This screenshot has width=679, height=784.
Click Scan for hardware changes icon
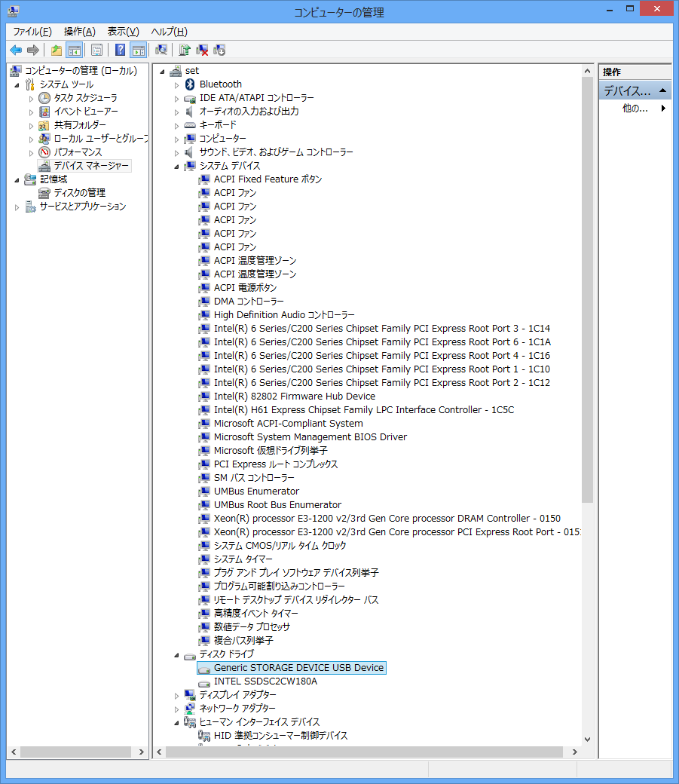(x=161, y=50)
